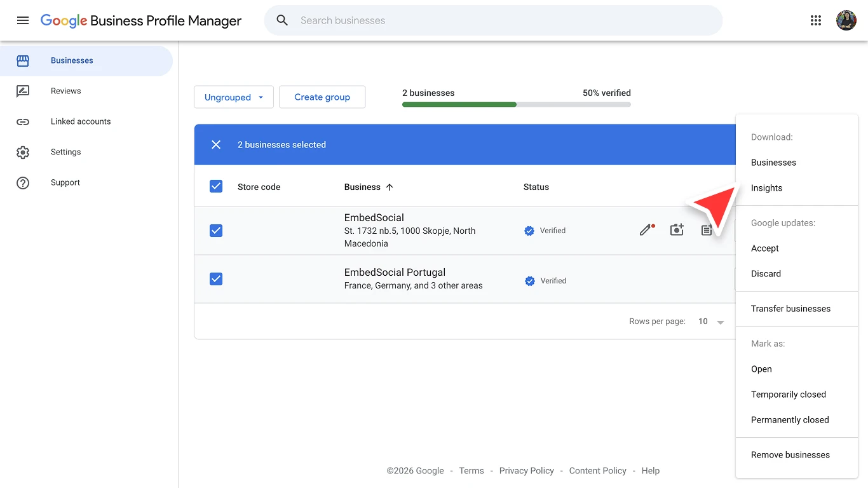Click '2 businesses selected' text
This screenshot has height=488, width=868.
[x=282, y=145]
